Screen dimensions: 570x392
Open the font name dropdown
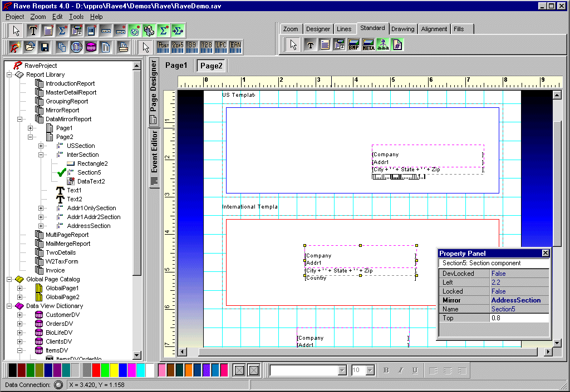pyautogui.click(x=342, y=370)
